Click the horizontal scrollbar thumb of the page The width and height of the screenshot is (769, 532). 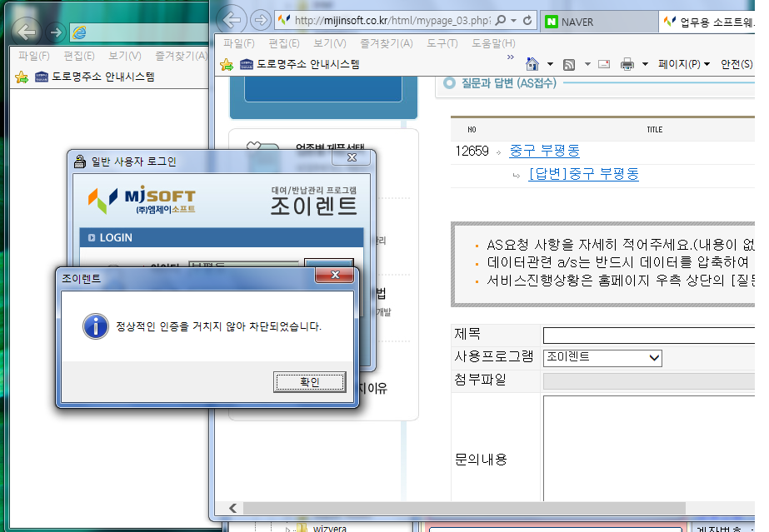pyautogui.click(x=464, y=508)
